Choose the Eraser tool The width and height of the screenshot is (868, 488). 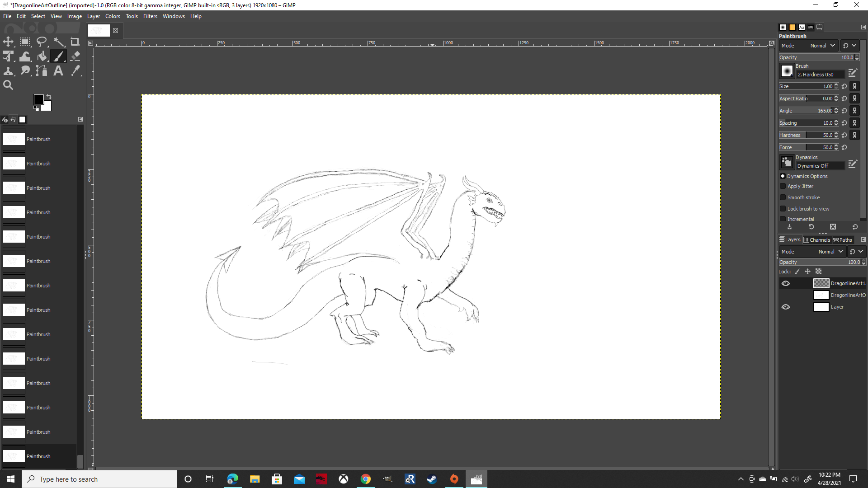tap(75, 56)
